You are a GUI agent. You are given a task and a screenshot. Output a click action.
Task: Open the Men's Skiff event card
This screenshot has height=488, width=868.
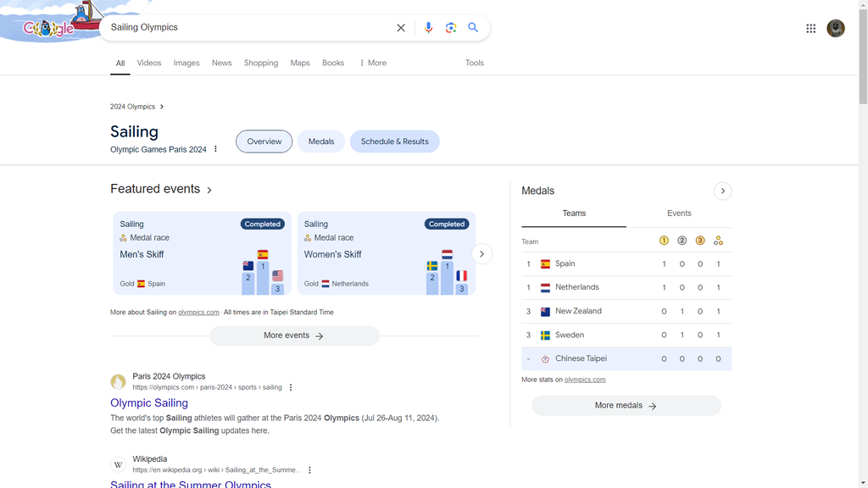click(x=202, y=253)
